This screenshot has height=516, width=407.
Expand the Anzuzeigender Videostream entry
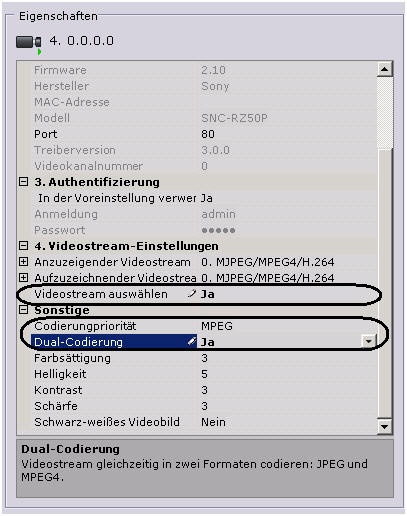[23, 262]
